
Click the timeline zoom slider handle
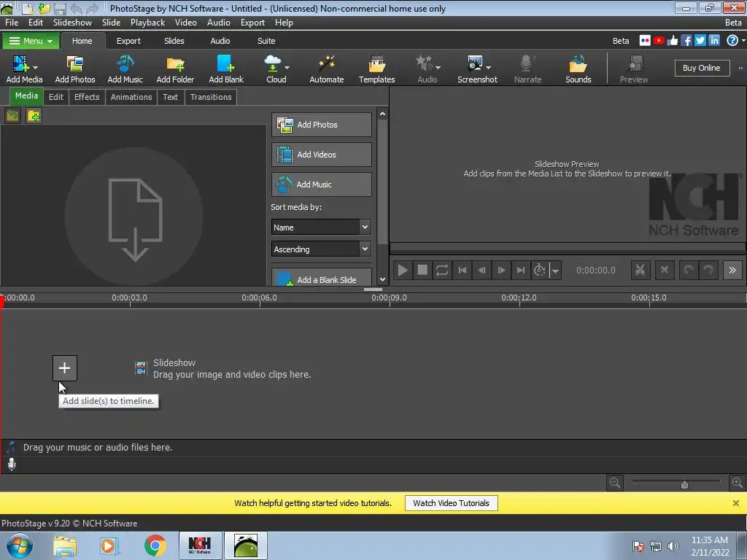pos(684,484)
